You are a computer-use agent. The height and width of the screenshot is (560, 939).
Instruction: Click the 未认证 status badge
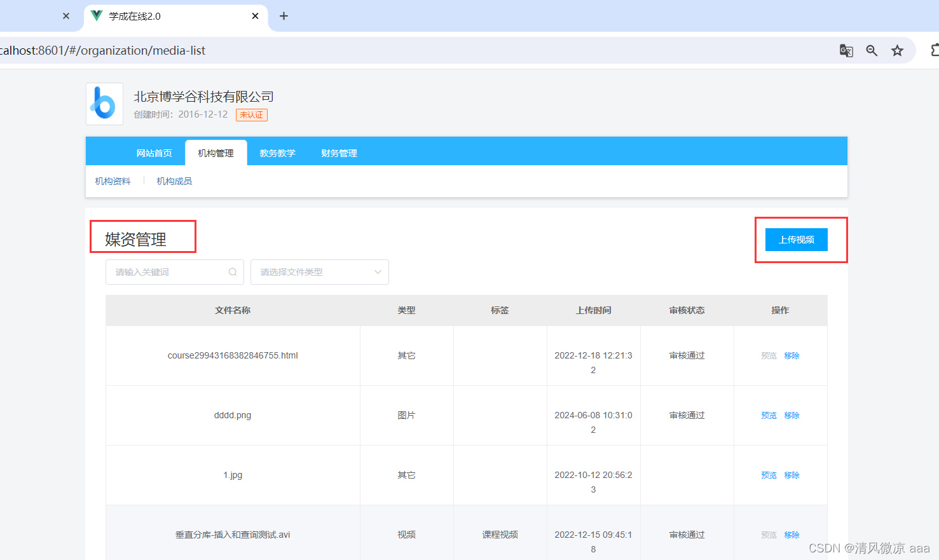[x=252, y=115]
